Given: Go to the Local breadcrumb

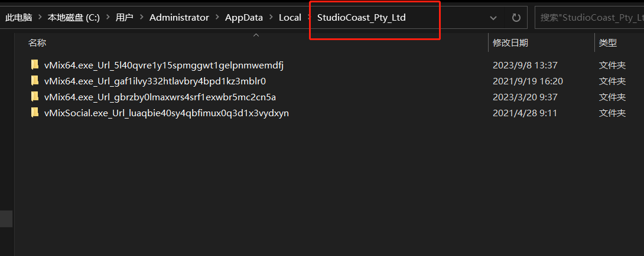Looking at the screenshot, I should 290,18.
